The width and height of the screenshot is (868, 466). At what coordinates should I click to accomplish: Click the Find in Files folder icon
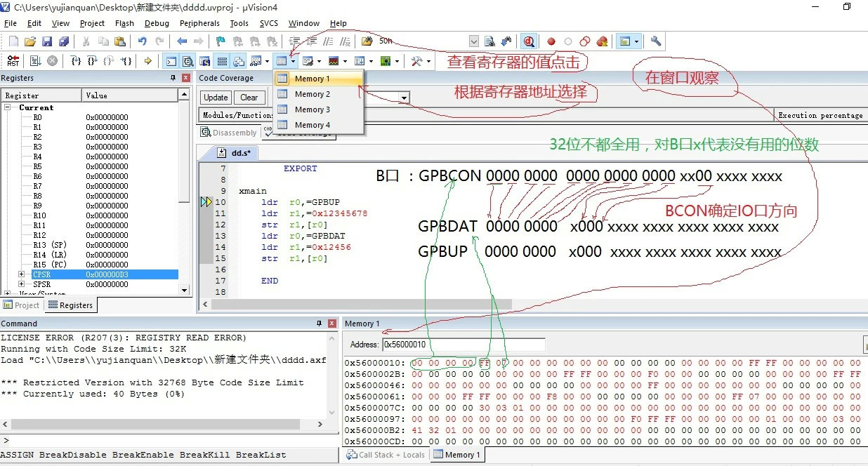click(x=367, y=41)
